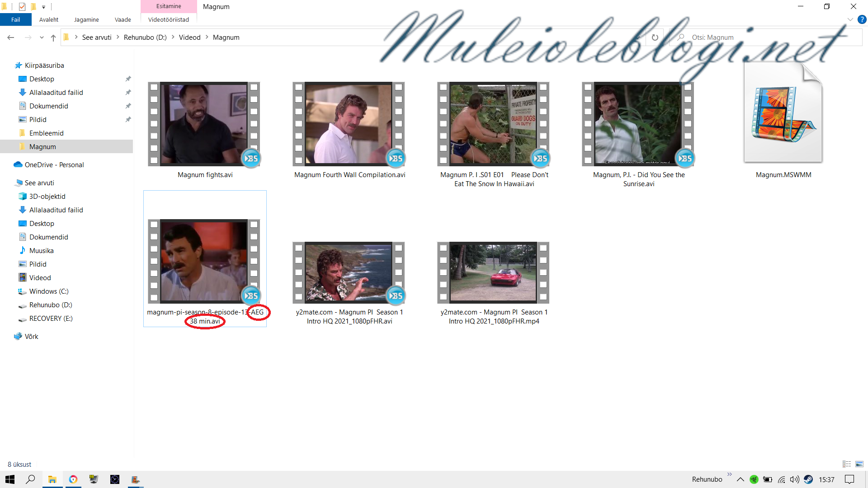Click the Back navigation arrow
This screenshot has width=868, height=488.
pyautogui.click(x=11, y=38)
